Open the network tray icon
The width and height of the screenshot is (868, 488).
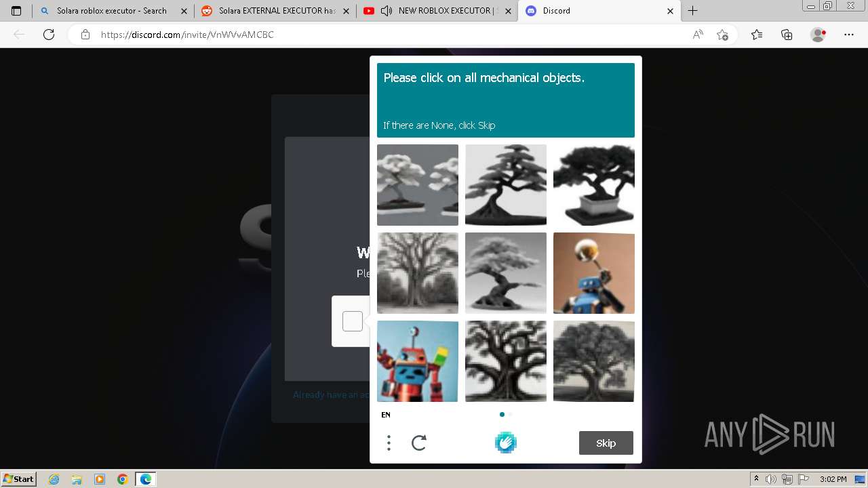(x=787, y=479)
